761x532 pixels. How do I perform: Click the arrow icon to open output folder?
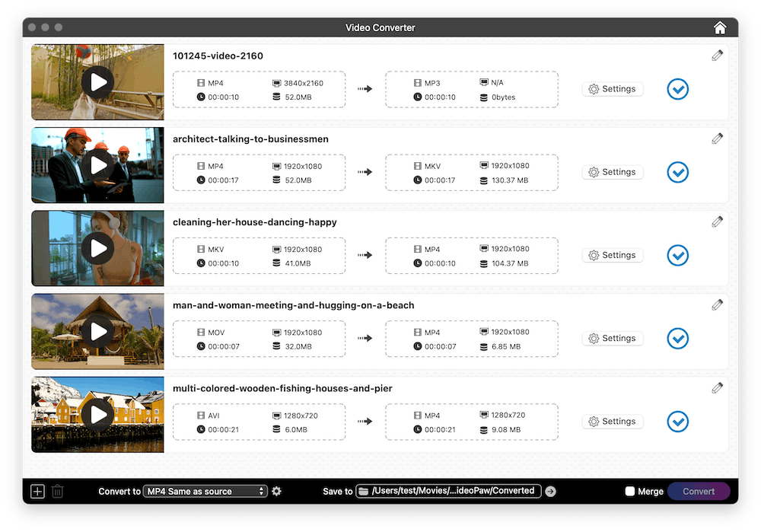[x=551, y=492]
